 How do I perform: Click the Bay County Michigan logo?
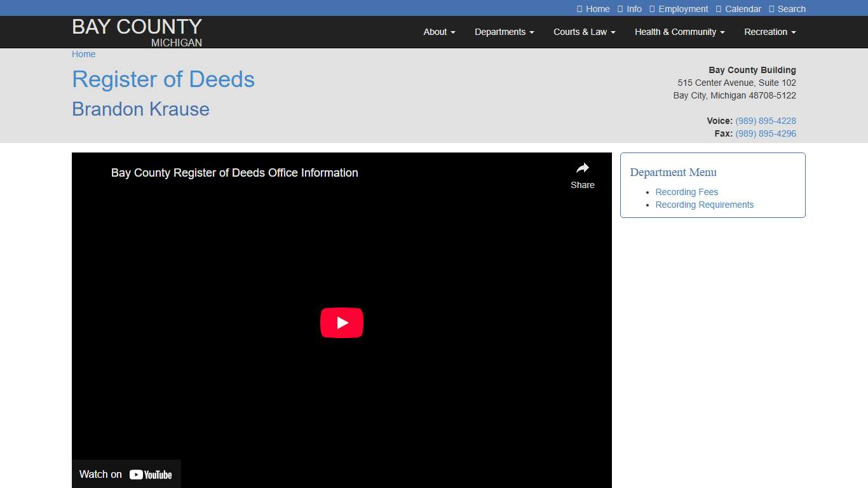click(x=137, y=32)
